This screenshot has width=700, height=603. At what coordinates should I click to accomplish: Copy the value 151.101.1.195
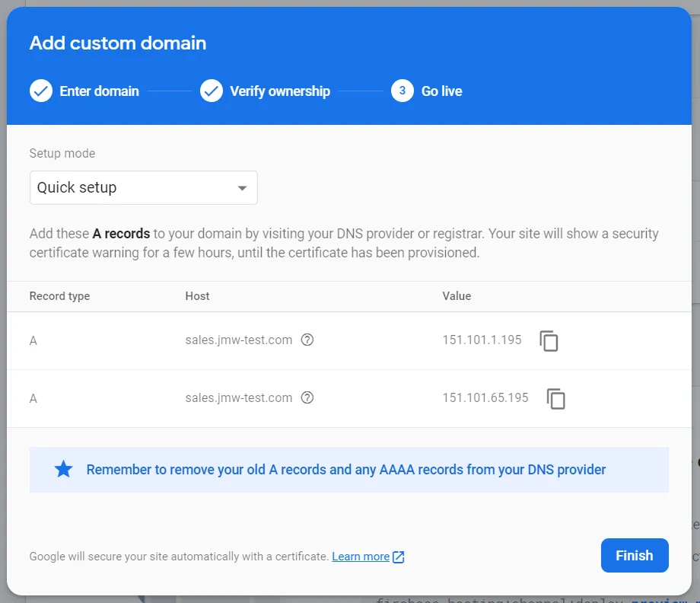(549, 341)
